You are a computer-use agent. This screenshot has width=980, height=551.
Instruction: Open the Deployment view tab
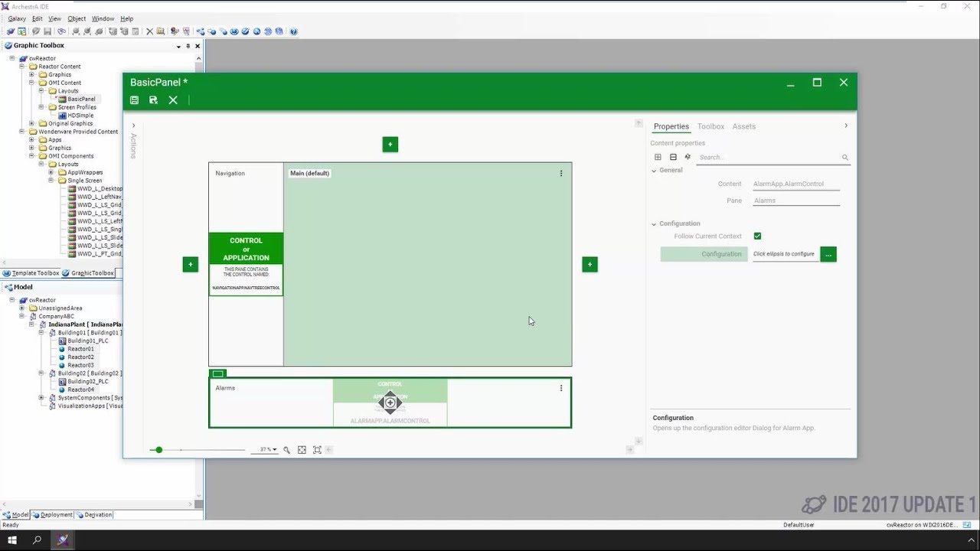pos(53,515)
